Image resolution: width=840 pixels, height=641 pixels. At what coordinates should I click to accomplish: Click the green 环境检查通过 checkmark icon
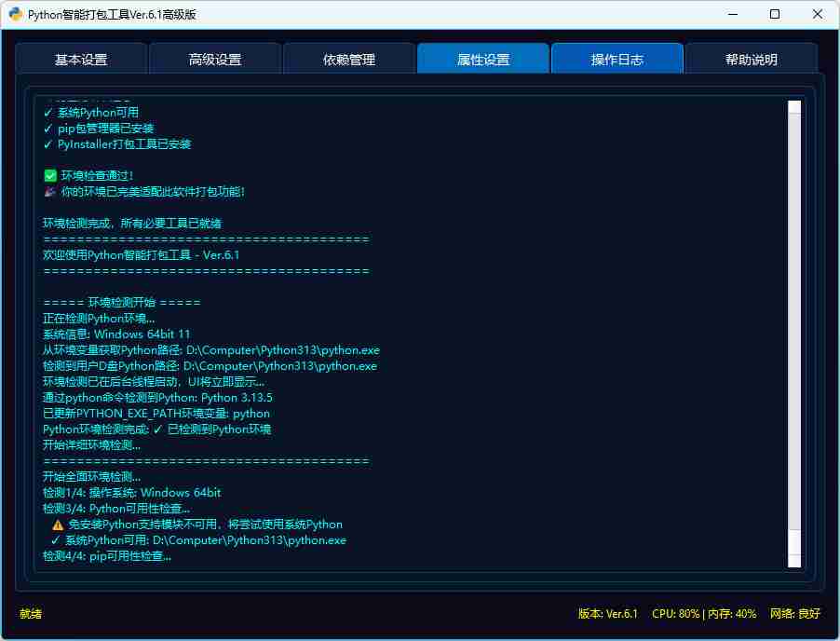(50, 175)
